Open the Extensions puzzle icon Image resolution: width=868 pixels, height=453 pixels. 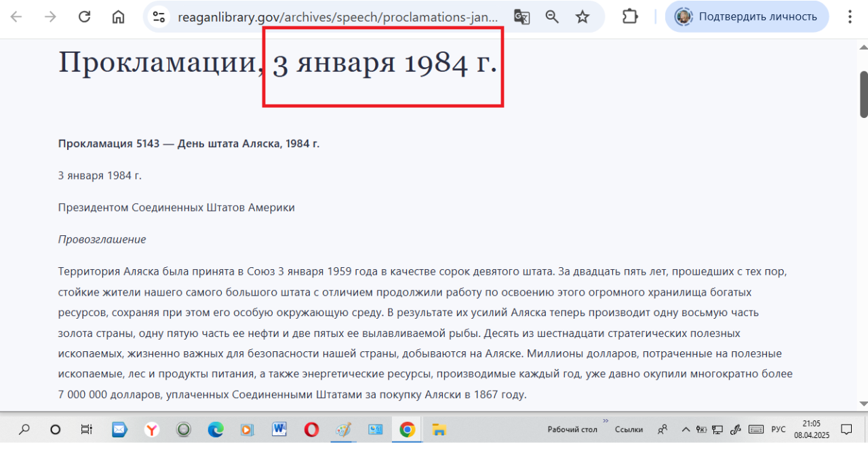630,17
